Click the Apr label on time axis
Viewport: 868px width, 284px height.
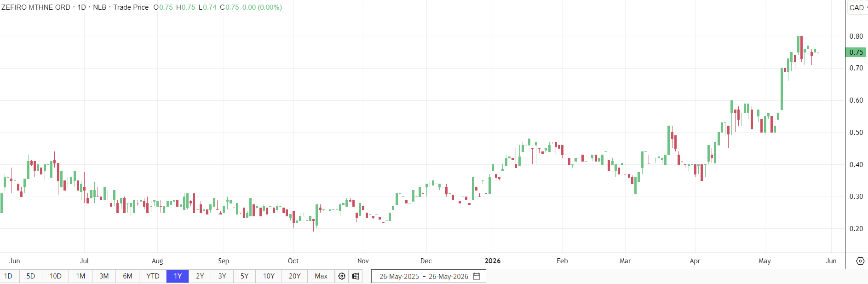(x=695, y=261)
